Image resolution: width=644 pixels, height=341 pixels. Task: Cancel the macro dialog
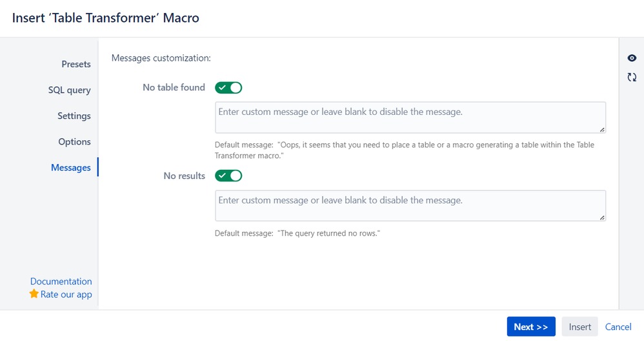tap(618, 327)
